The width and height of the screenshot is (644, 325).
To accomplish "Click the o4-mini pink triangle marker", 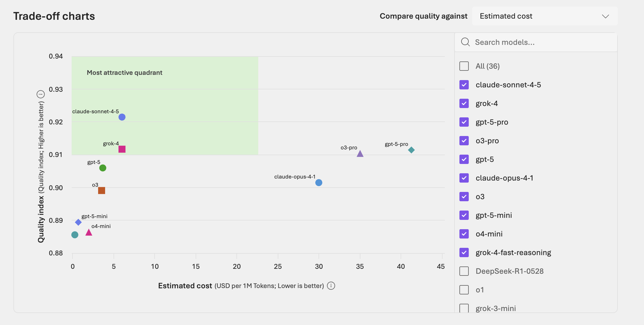I will (x=89, y=232).
